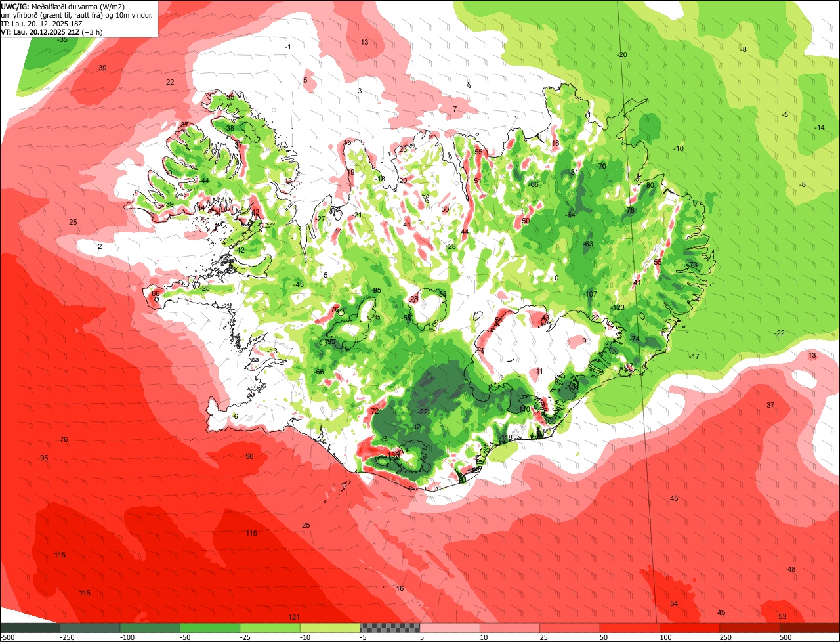Image resolution: width=840 pixels, height=642 pixels.
Task: Click the checkered -5 to 5 legend segment
Action: point(390,628)
